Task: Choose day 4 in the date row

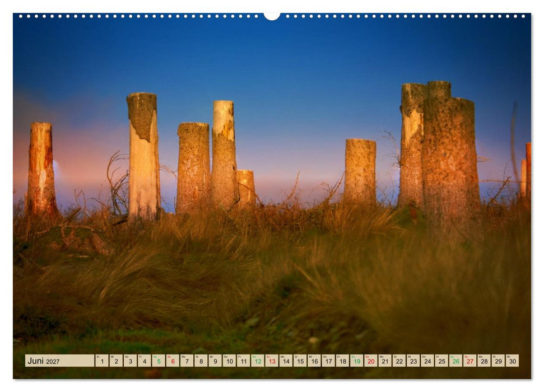Action: pos(145,361)
